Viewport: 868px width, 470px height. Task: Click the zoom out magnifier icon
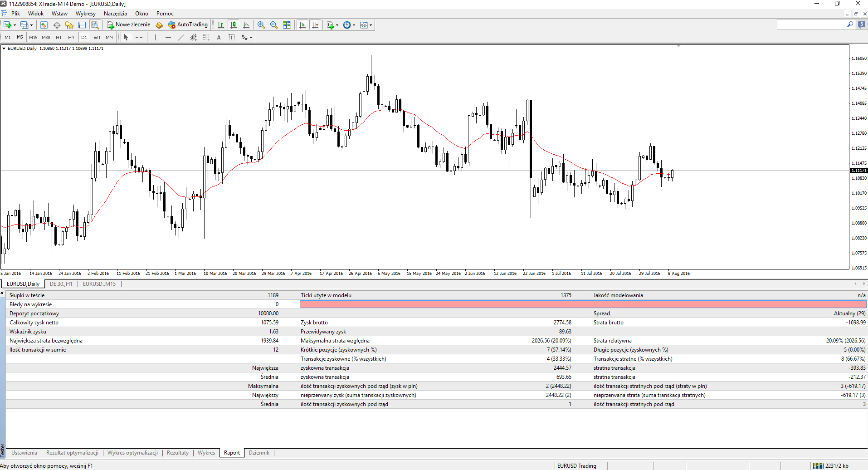pos(274,25)
